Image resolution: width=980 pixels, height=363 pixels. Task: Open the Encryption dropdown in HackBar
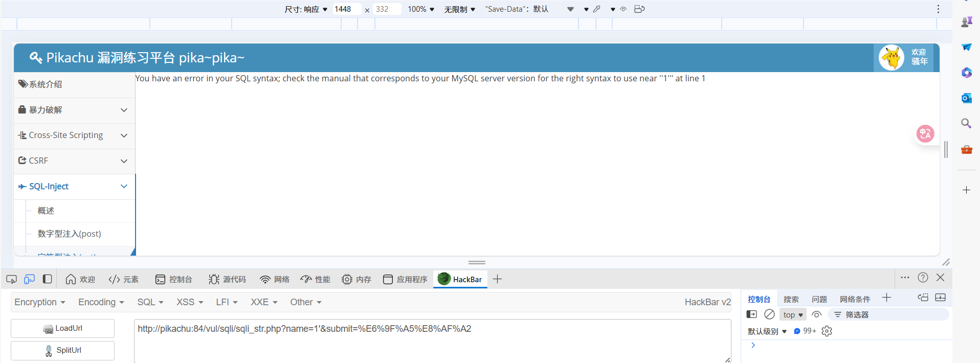[x=40, y=302]
